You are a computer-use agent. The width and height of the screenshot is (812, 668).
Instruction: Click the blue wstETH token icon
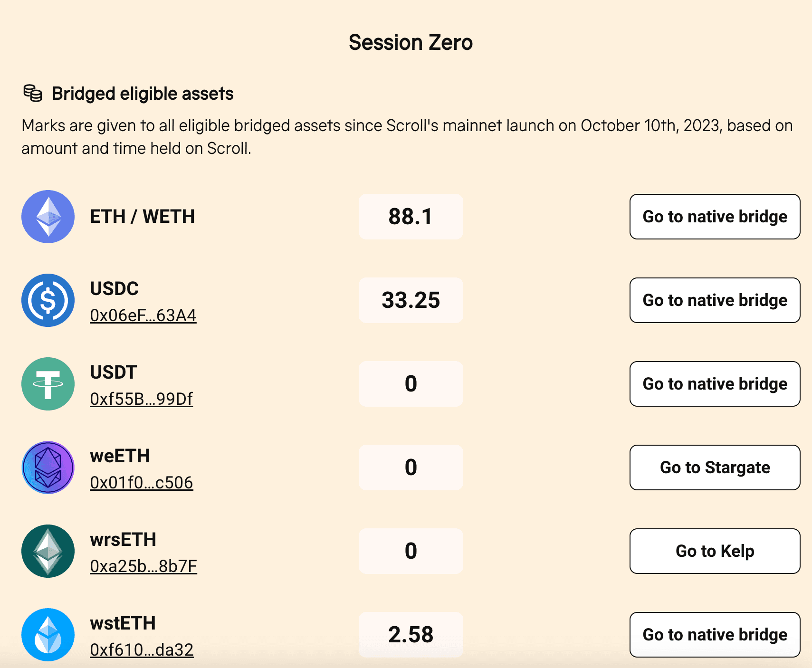coord(48,635)
